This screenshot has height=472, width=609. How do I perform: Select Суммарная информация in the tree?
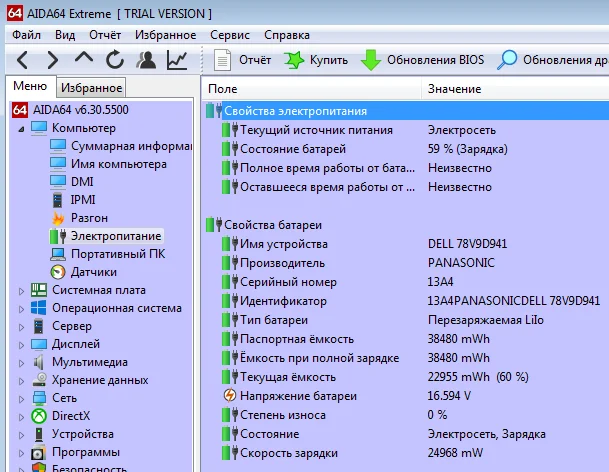pos(131,146)
